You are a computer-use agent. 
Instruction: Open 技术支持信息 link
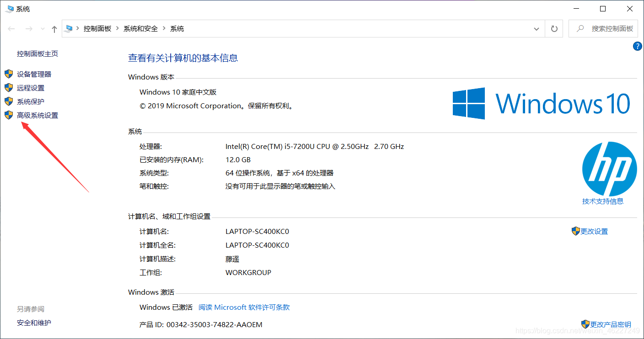click(603, 201)
